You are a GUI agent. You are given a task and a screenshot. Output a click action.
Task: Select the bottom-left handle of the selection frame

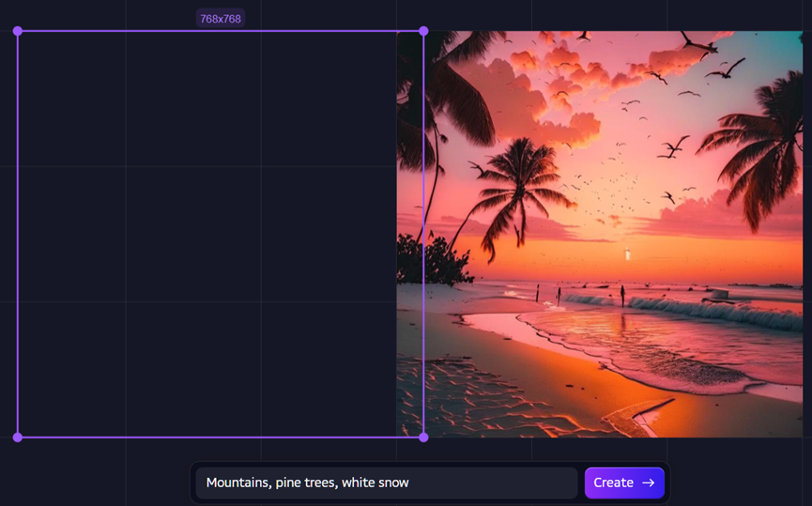coord(18,437)
